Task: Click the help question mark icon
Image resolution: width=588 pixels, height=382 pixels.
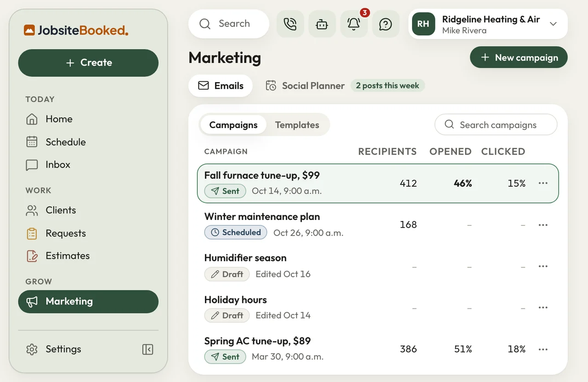Action: click(x=385, y=24)
